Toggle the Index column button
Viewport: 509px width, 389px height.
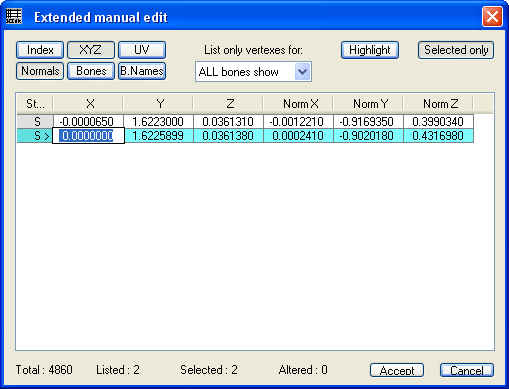click(40, 50)
